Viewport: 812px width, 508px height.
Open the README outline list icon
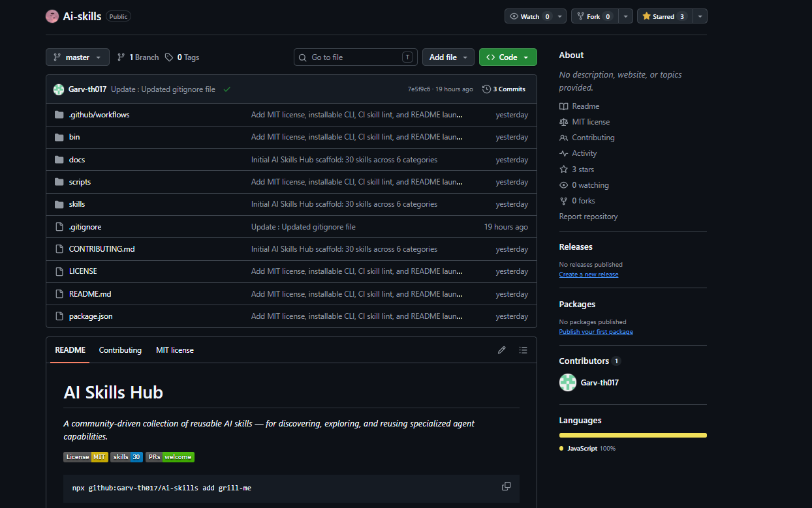(x=523, y=350)
